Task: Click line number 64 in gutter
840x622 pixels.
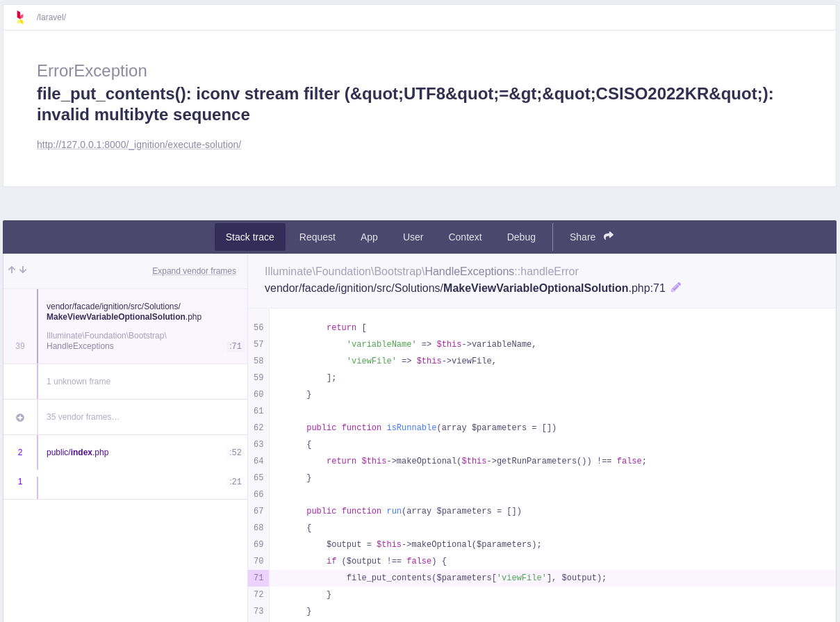Action: (x=258, y=461)
